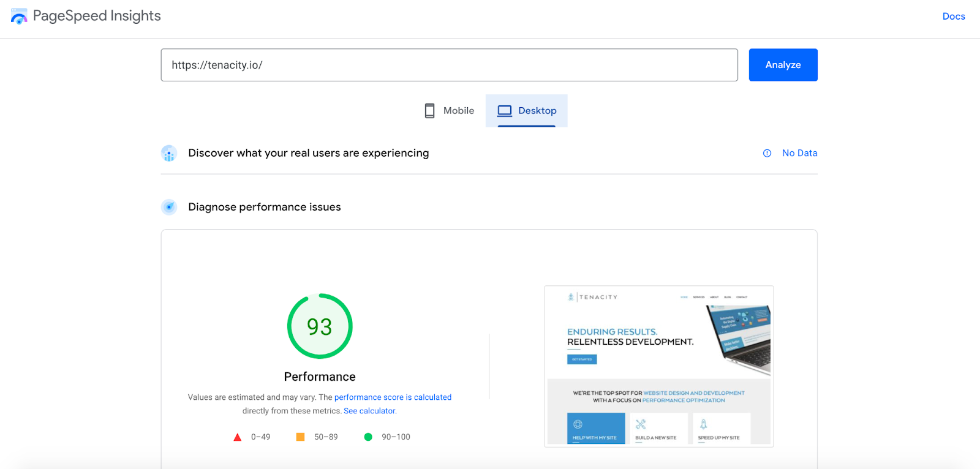Click the orange square 50–89 legend icon
The height and width of the screenshot is (469, 980).
point(300,437)
